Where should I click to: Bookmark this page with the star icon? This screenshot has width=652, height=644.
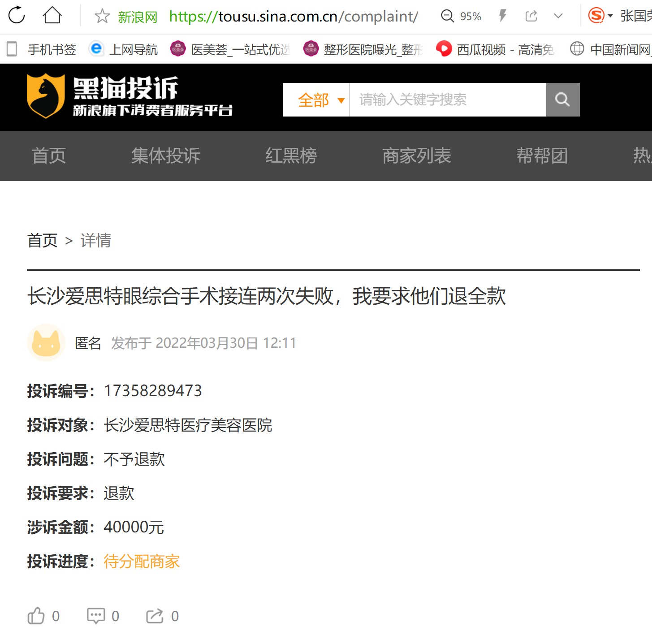click(102, 16)
